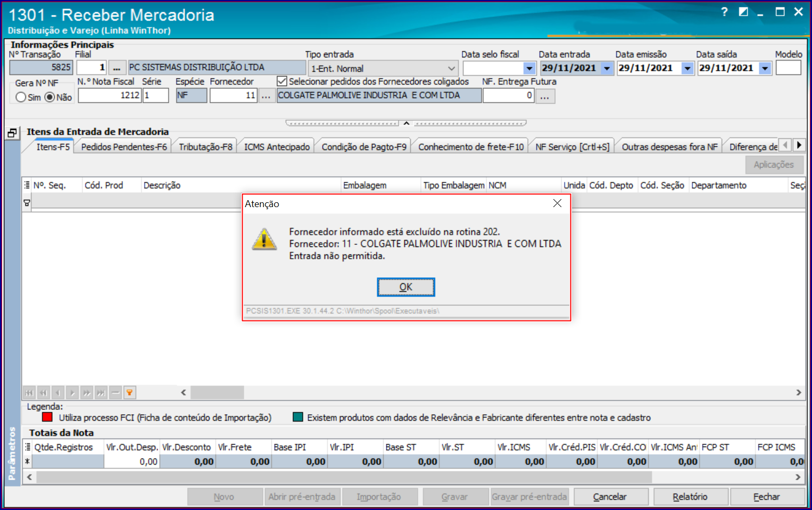Click the NCM column header
Screen dimensions: 812x510
tap(524, 185)
